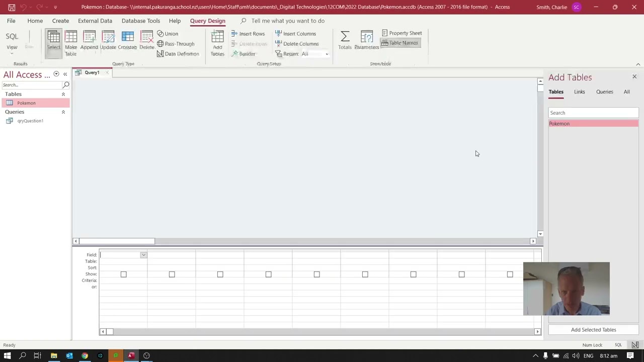Open the All Access Objects menu arrow
Screen dimensions: 644x362
coord(56,74)
